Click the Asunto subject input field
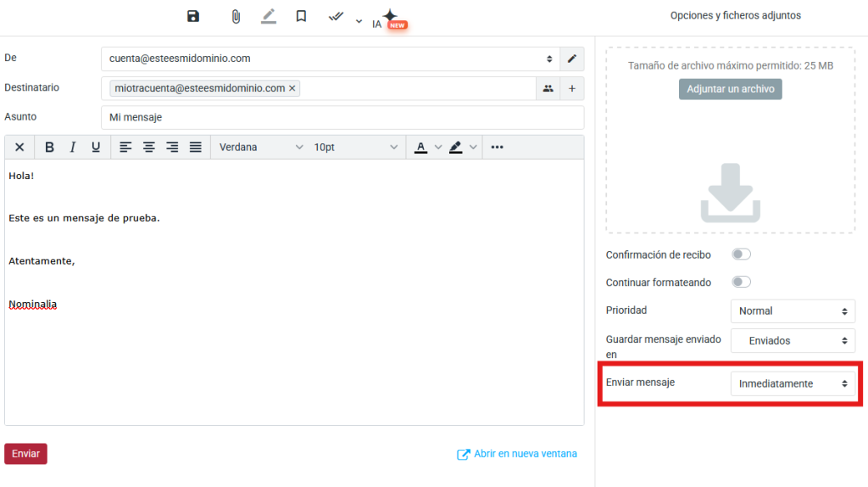Image resolution: width=868 pixels, height=487 pixels. pos(342,117)
